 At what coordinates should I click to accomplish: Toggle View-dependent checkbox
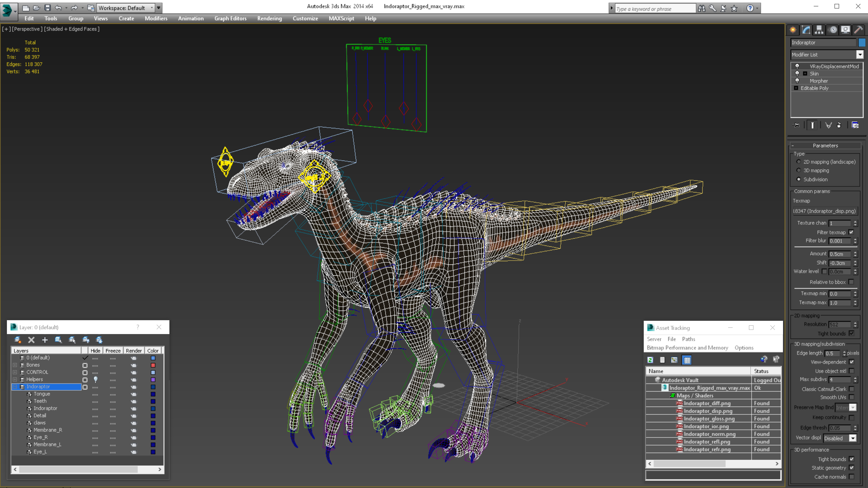[x=852, y=362]
